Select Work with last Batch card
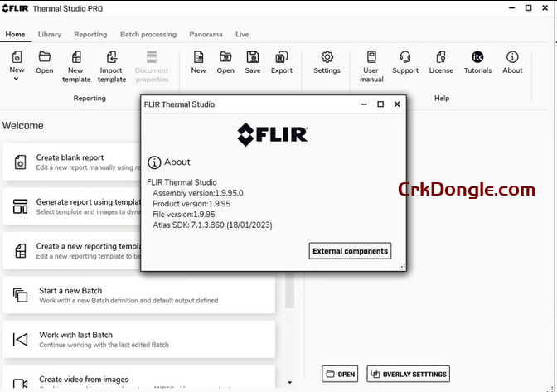Viewport: 557px width, 392px height. 138,339
